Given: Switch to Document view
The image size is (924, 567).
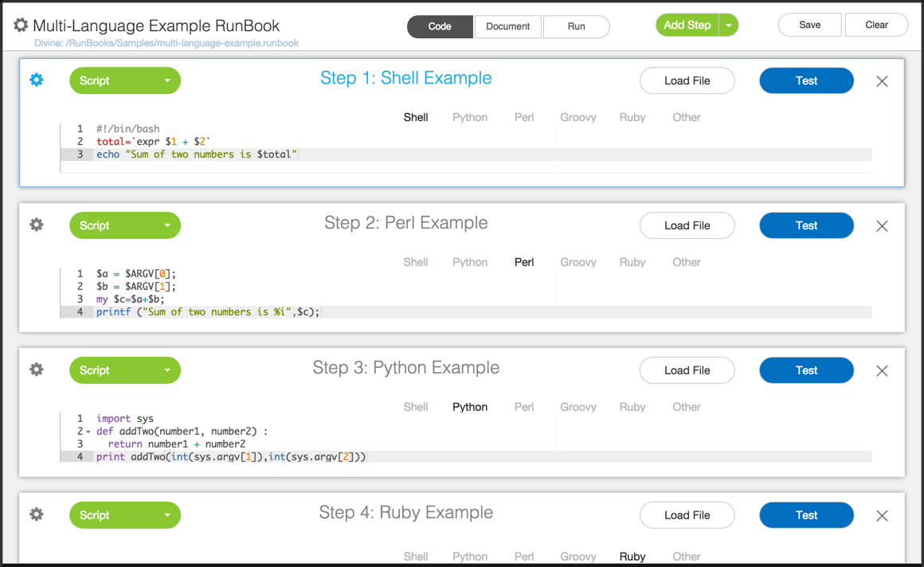Looking at the screenshot, I should click(x=508, y=26).
